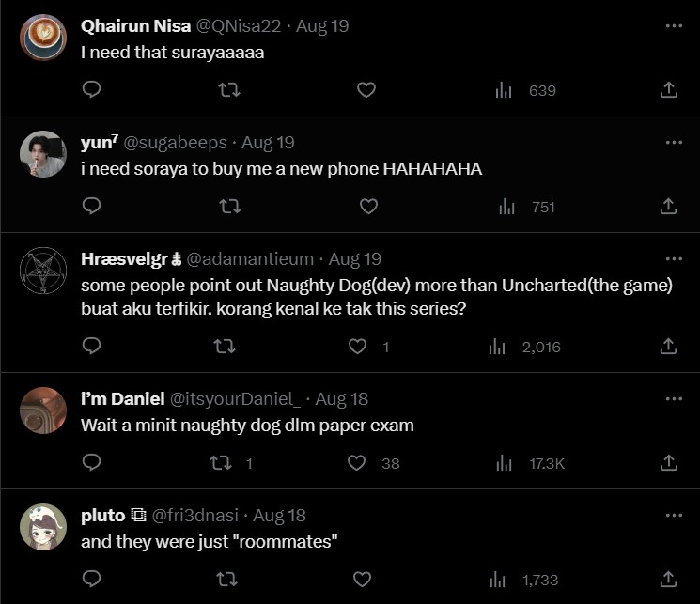The image size is (700, 604).
Task: Click i'm Daniel's profile avatar
Action: (42, 410)
